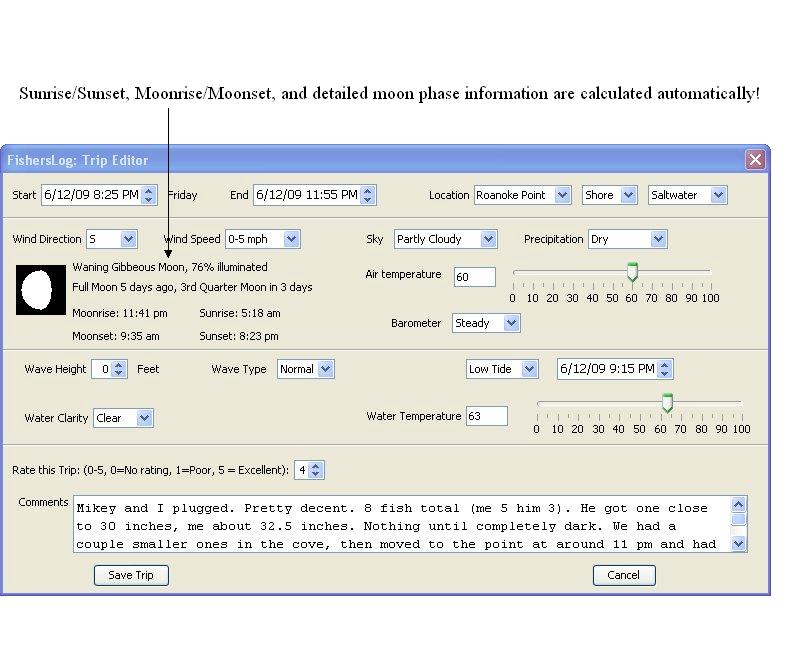Close the Trip Editor window
The image size is (792, 648).
755,160
